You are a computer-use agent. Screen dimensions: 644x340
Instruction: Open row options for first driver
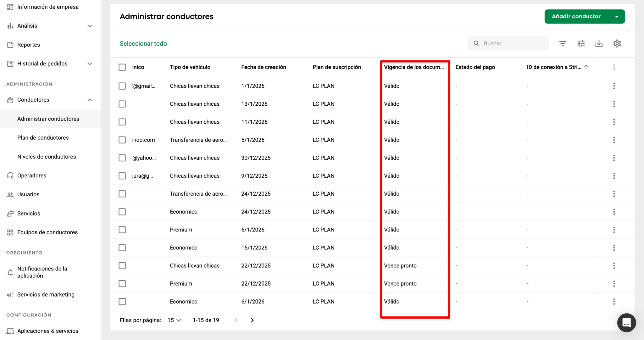tap(614, 86)
